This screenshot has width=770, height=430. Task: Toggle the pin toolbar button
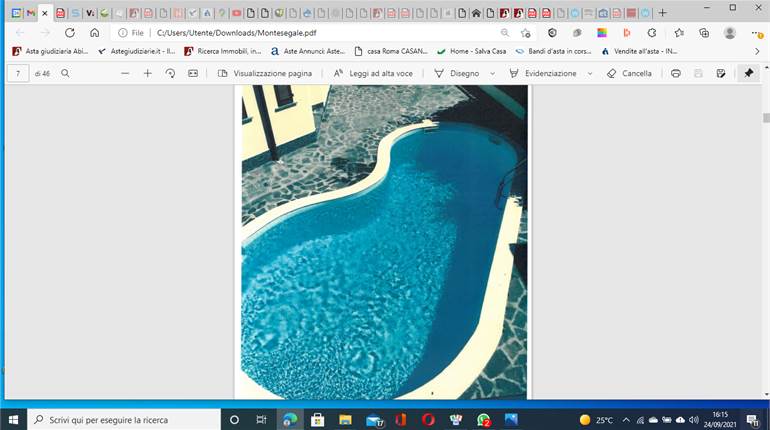click(748, 73)
